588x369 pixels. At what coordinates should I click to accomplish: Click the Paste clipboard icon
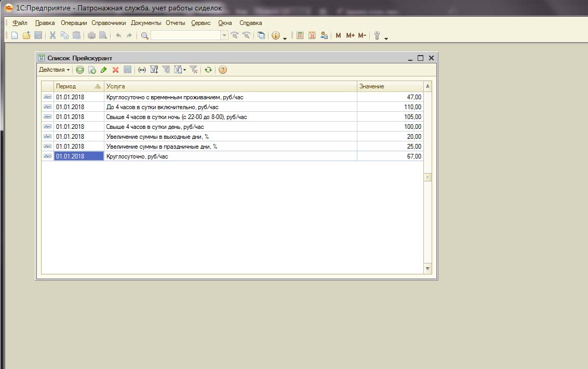pyautogui.click(x=76, y=36)
